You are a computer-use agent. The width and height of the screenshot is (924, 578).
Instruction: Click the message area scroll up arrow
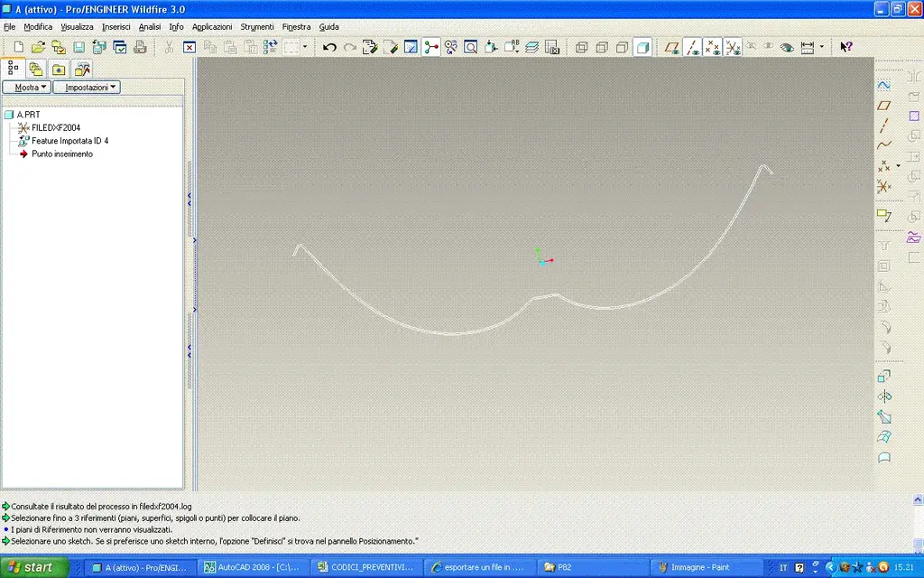(x=918, y=499)
